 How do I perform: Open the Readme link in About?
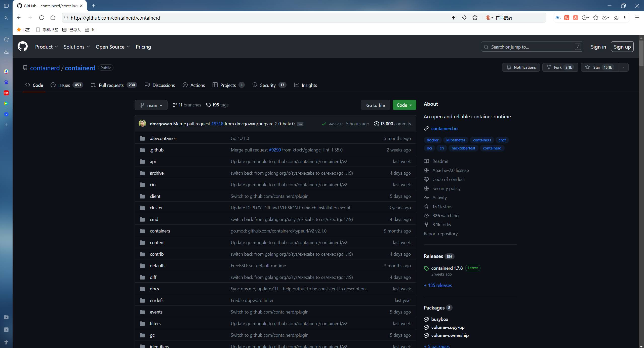[440, 161]
